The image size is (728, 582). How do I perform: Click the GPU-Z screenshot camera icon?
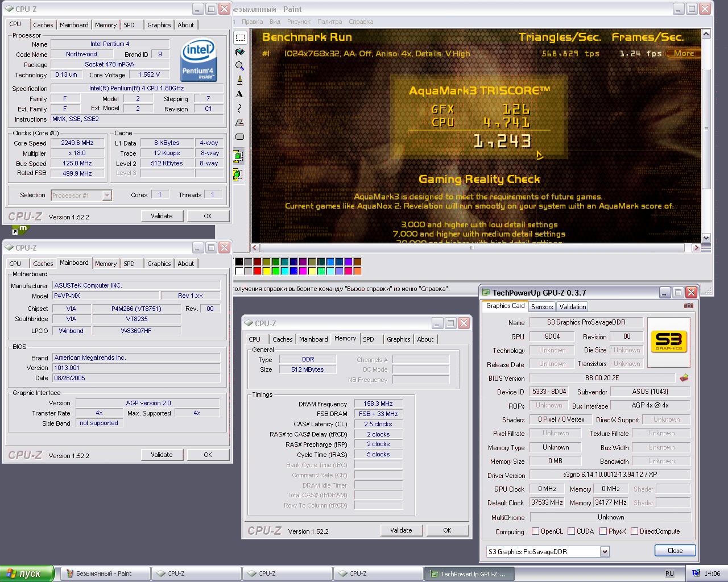coord(689,305)
